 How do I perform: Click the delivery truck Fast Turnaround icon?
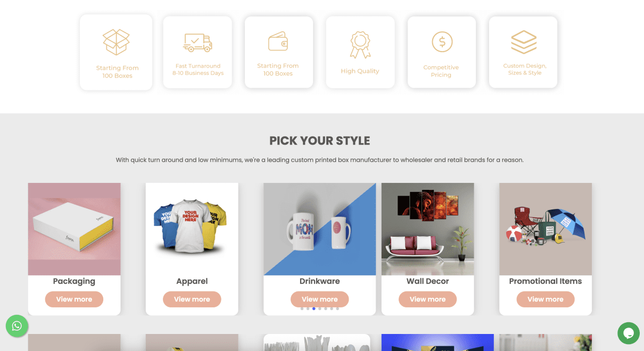[197, 43]
